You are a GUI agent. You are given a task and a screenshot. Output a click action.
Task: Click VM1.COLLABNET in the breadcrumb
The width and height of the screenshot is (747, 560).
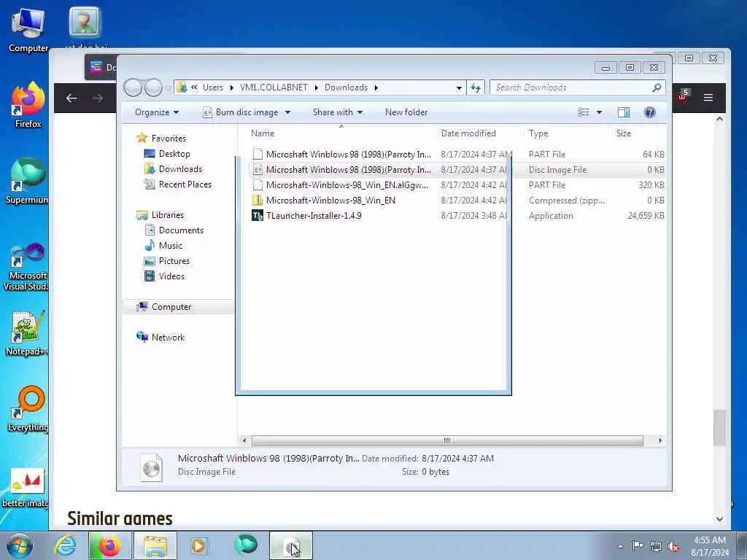click(x=274, y=87)
